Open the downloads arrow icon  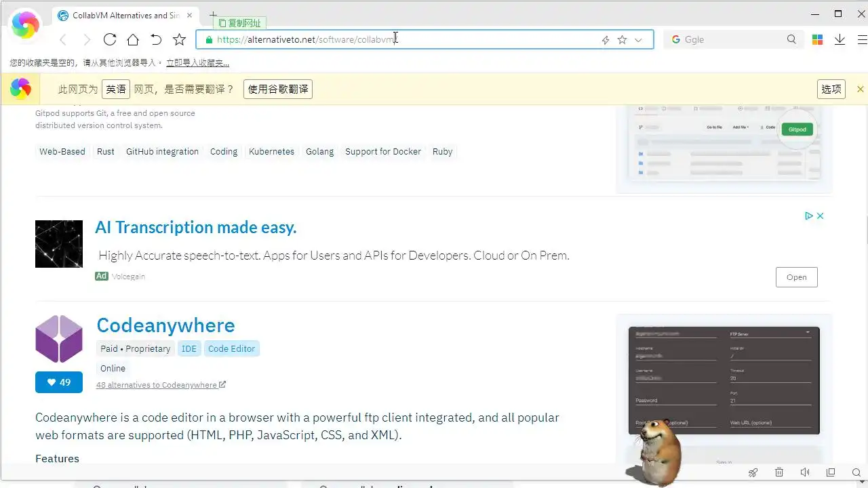(840, 39)
